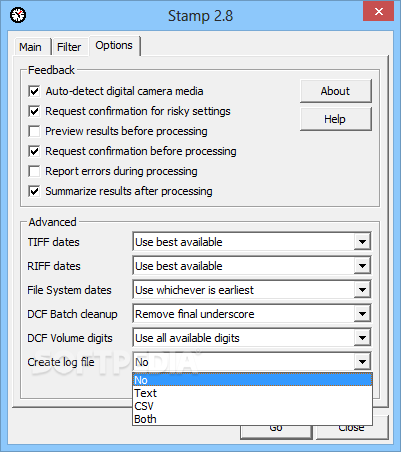Choose Both in the log file list
The height and width of the screenshot is (452, 401).
pyautogui.click(x=252, y=419)
